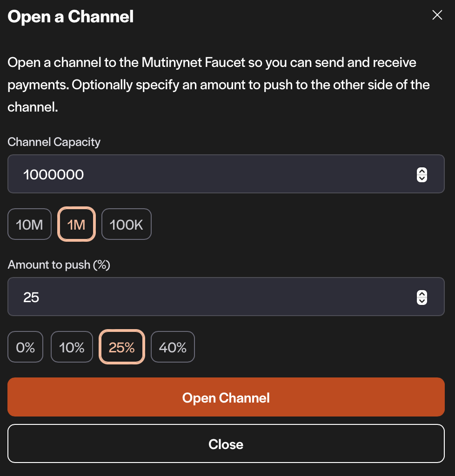This screenshot has width=455, height=476.
Task: Increase push amount with up stepper arrow
Action: tap(422, 294)
